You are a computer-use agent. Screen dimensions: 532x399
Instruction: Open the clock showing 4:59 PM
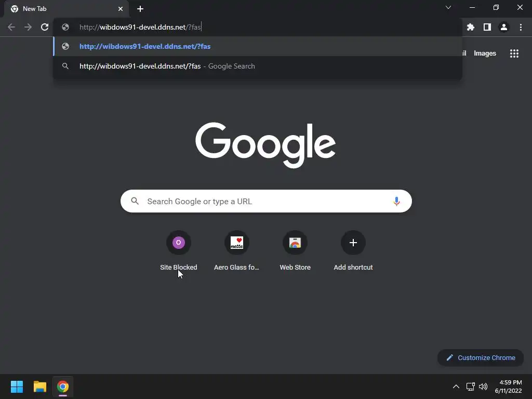click(x=508, y=387)
